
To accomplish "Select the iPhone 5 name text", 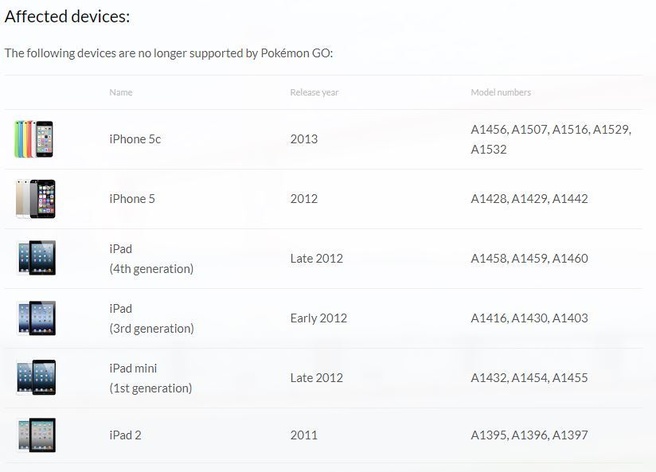I will (x=132, y=199).
